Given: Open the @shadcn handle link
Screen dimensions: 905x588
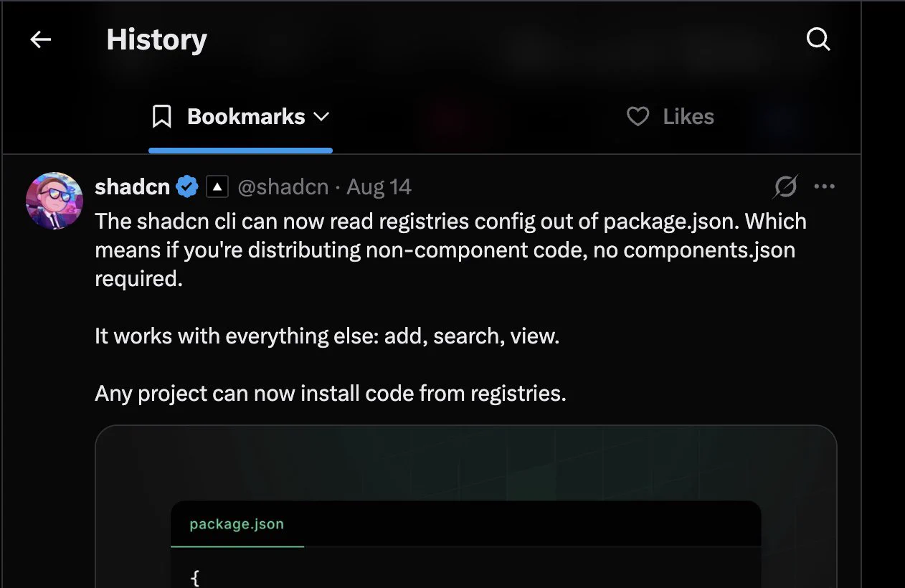Looking at the screenshot, I should [x=283, y=187].
